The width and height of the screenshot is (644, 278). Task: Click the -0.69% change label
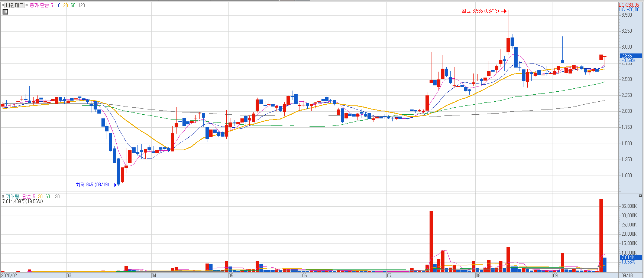[x=629, y=60]
